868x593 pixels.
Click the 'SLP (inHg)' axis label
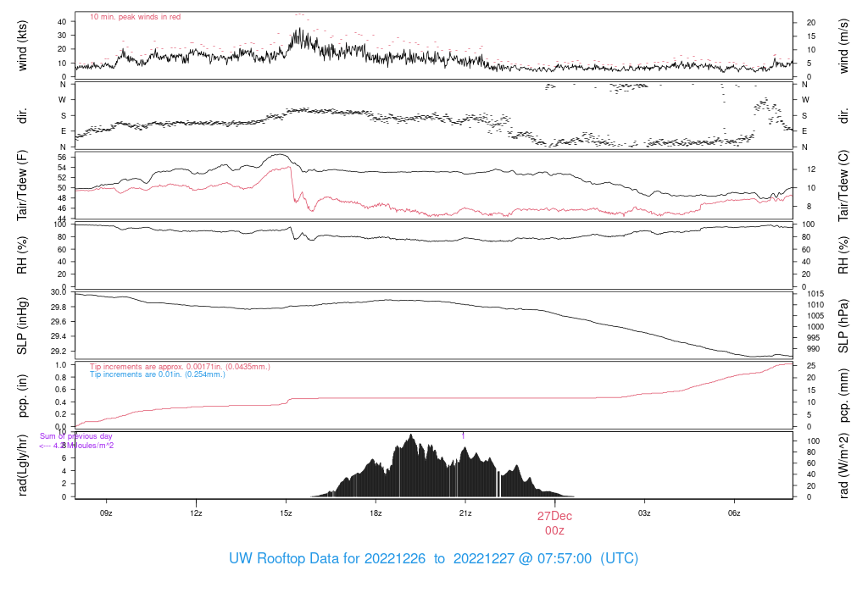click(x=22, y=326)
